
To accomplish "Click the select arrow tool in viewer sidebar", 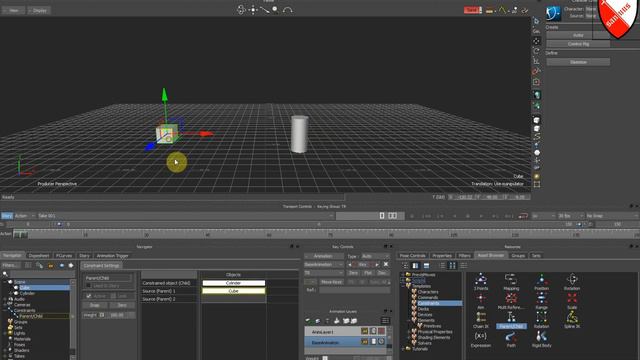I will 537,21.
